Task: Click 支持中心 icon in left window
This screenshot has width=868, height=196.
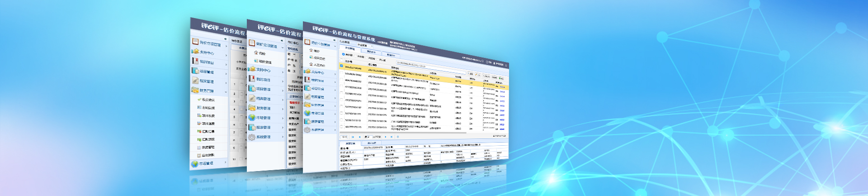Action: coord(195,51)
